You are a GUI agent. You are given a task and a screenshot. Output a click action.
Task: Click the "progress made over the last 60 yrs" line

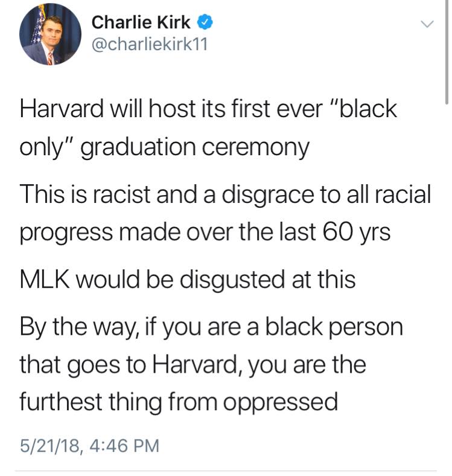tap(205, 233)
